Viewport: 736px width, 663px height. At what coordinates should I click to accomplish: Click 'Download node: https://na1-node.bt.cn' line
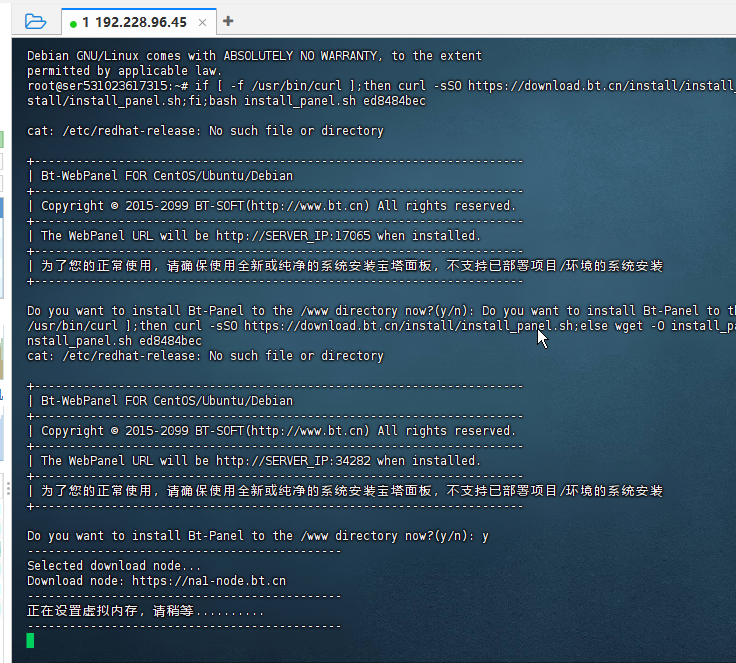[156, 581]
